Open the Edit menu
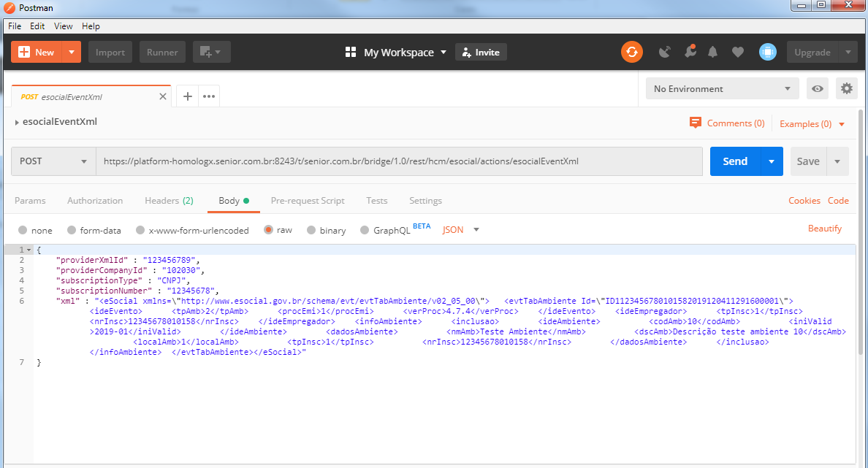Viewport: 868px width, 468px height. [37, 26]
